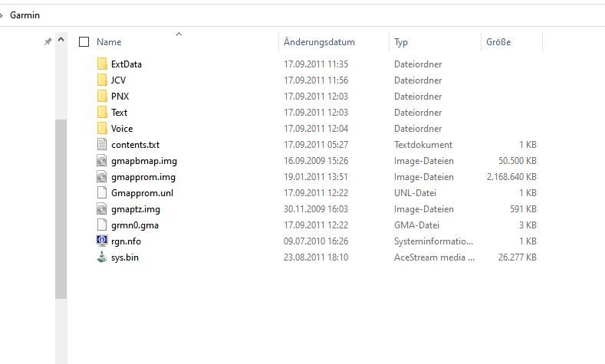The height and width of the screenshot is (364, 605).
Task: Select the Text folder name
Action: [x=119, y=113]
